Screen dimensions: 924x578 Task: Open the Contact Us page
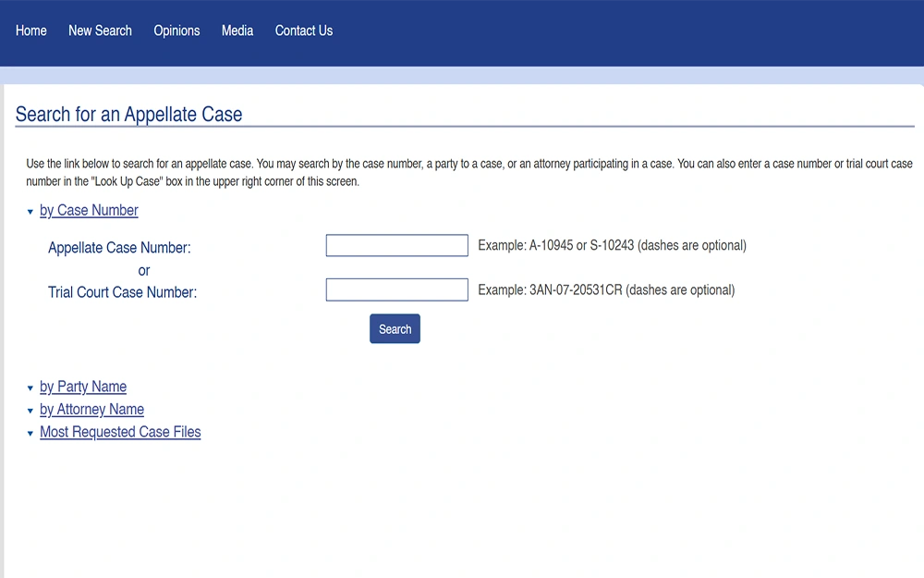click(x=303, y=31)
